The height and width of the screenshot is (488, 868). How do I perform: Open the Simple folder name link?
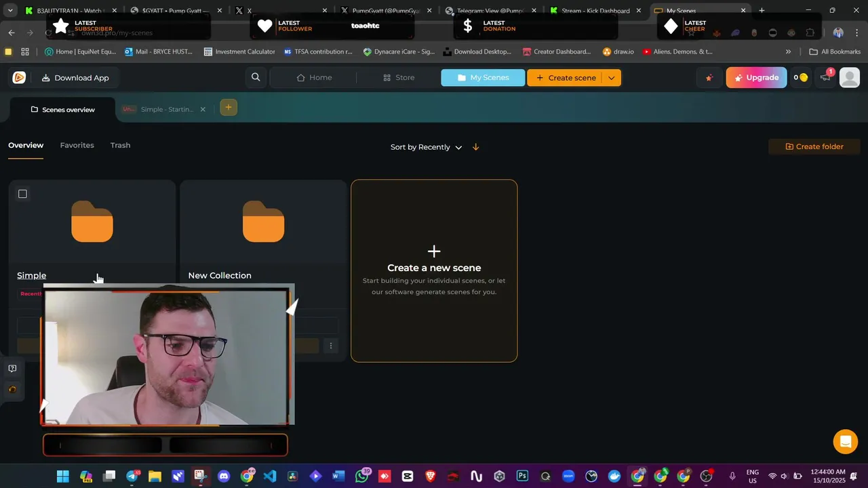[31, 275]
